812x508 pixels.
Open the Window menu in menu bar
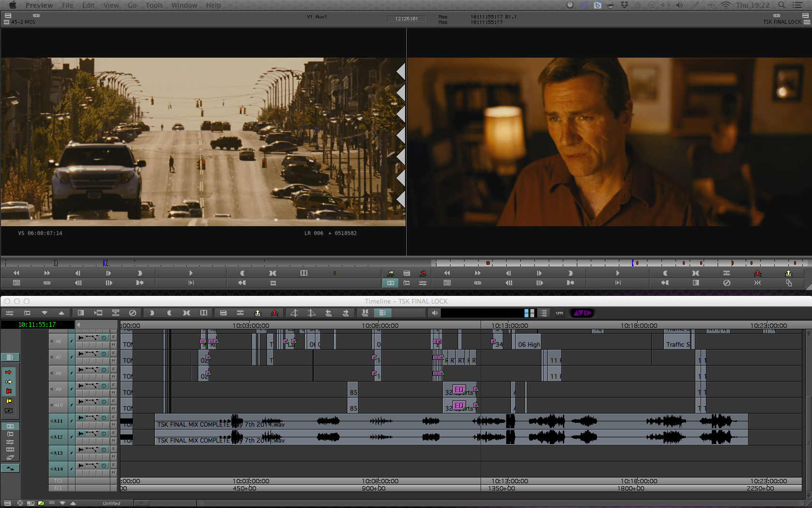(x=184, y=5)
